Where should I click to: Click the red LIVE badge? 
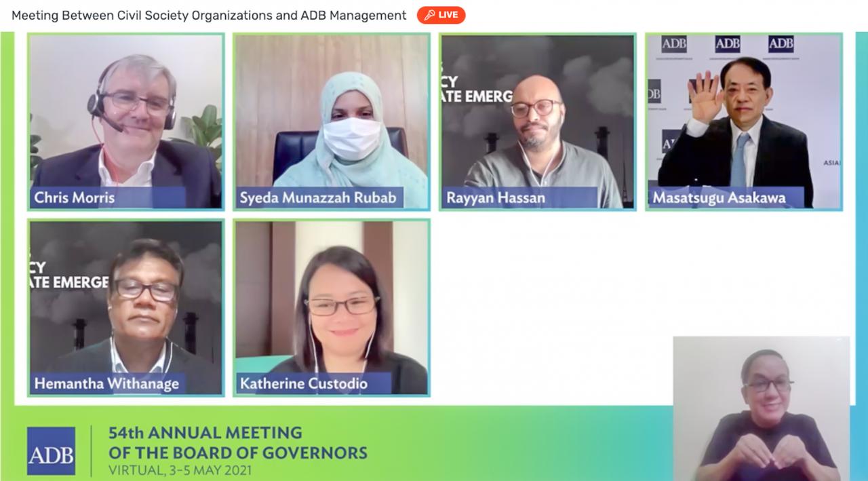(x=441, y=15)
